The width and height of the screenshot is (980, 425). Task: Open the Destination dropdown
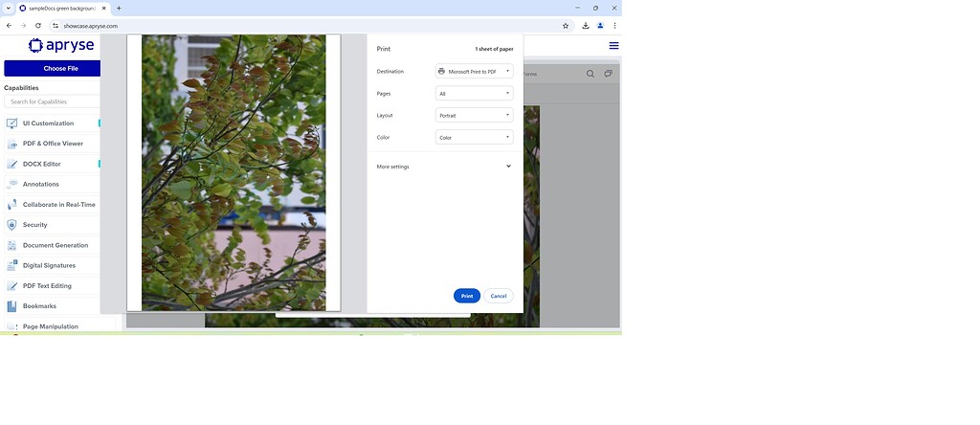tap(474, 72)
